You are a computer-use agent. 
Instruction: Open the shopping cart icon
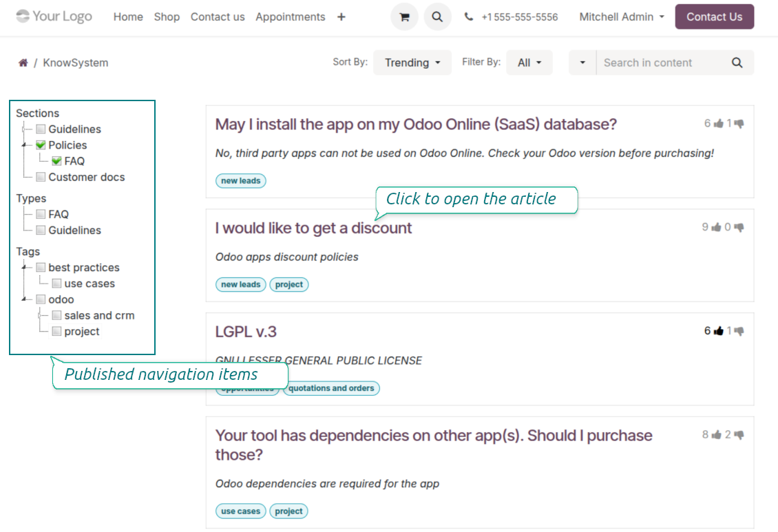pos(404,17)
